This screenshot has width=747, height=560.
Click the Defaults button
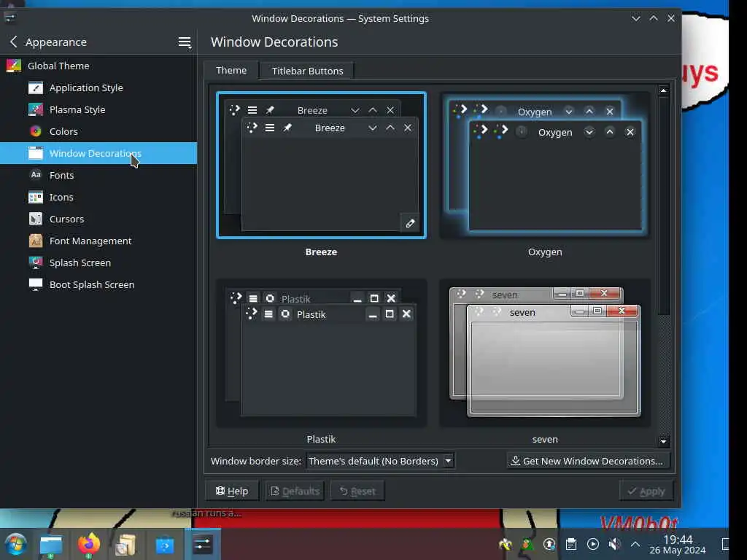(295, 491)
